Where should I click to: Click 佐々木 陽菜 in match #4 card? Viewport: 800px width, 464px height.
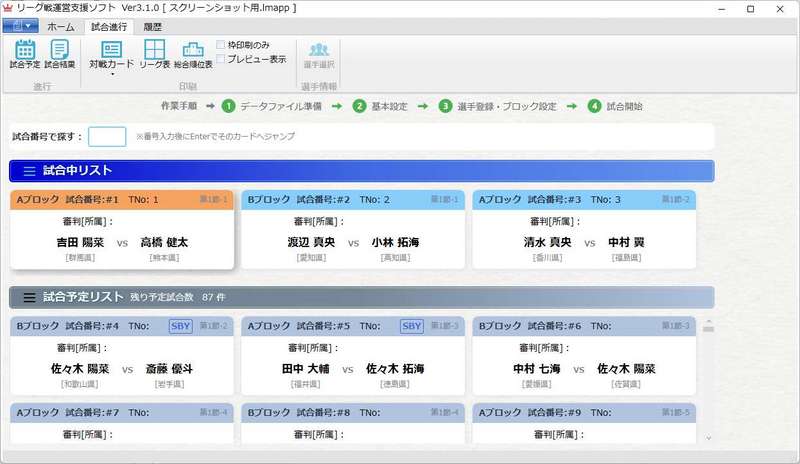pyautogui.click(x=80, y=369)
